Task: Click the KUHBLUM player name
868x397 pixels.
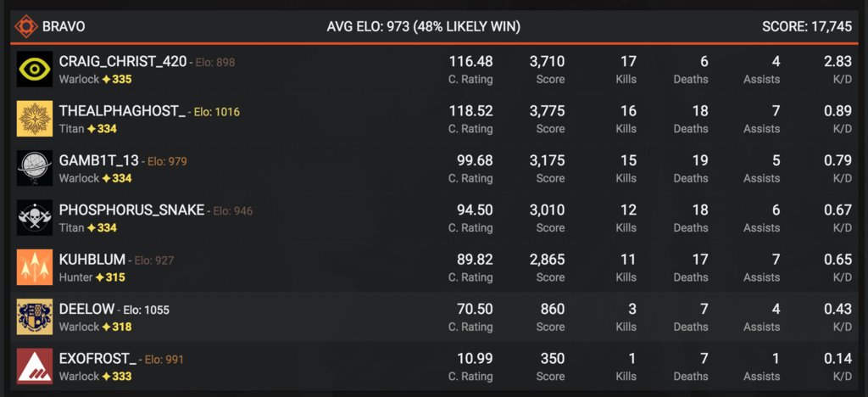Action: 92,260
